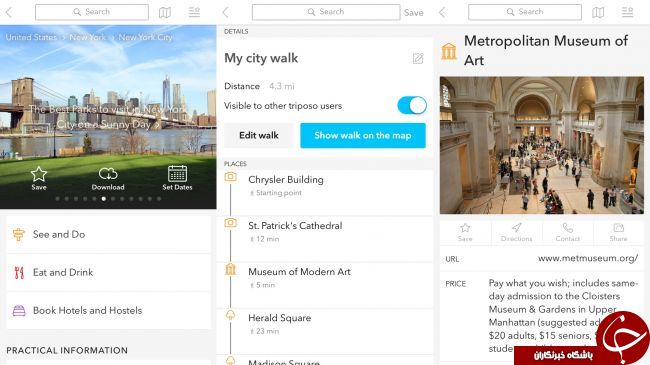650x365 pixels.
Task: Click the fork and knife icon
Action: click(19, 273)
